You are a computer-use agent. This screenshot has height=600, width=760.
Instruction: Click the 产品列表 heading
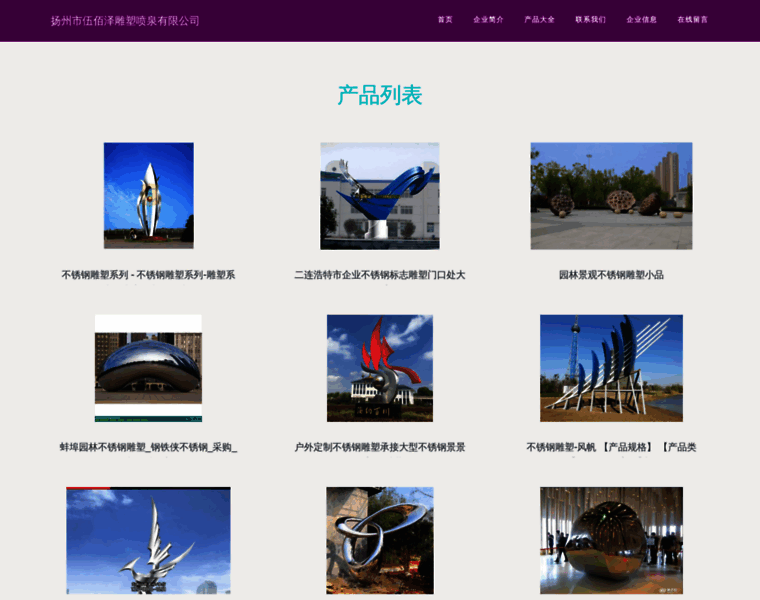coord(380,95)
